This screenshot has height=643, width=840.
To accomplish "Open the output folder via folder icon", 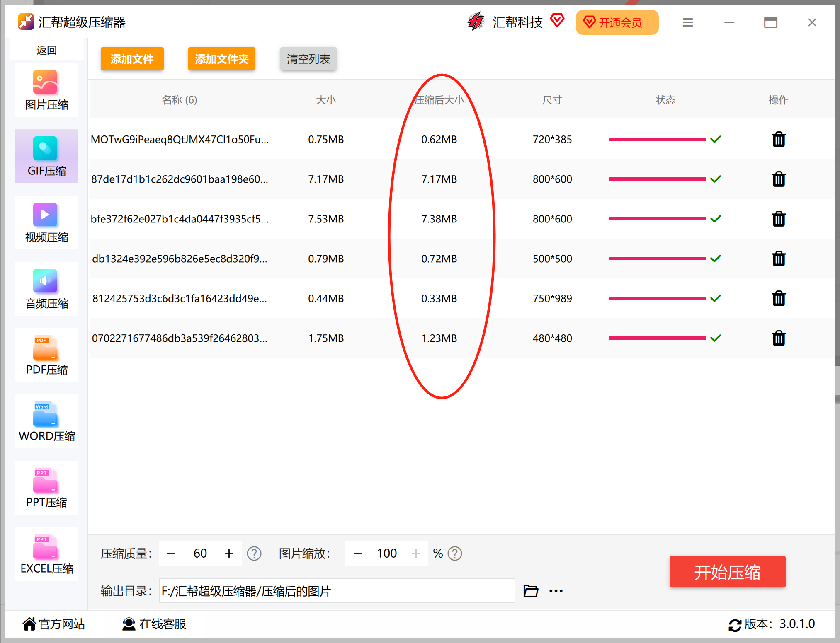I will [x=531, y=591].
